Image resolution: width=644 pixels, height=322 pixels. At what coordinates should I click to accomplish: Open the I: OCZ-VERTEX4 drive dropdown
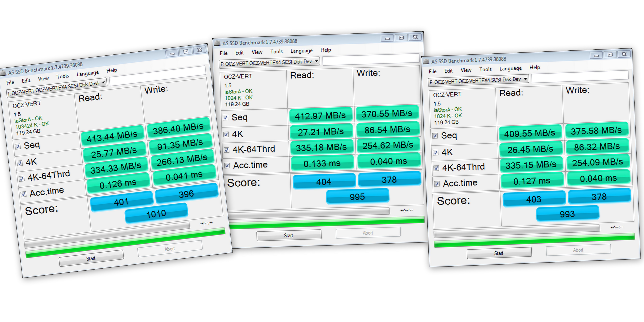(103, 83)
